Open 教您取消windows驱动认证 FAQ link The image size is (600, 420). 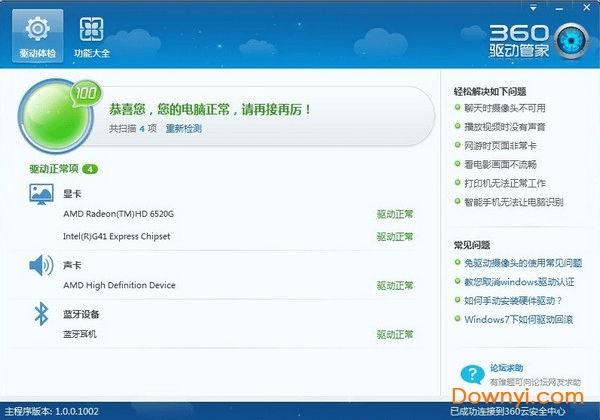[520, 282]
